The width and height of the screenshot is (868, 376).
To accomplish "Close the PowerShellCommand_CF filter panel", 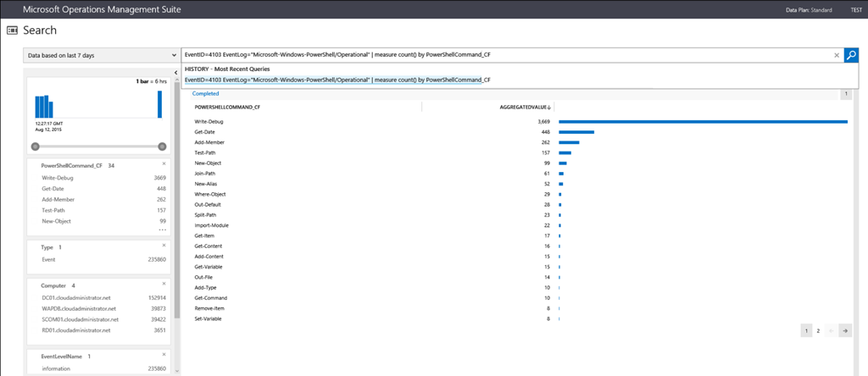I will [x=164, y=163].
